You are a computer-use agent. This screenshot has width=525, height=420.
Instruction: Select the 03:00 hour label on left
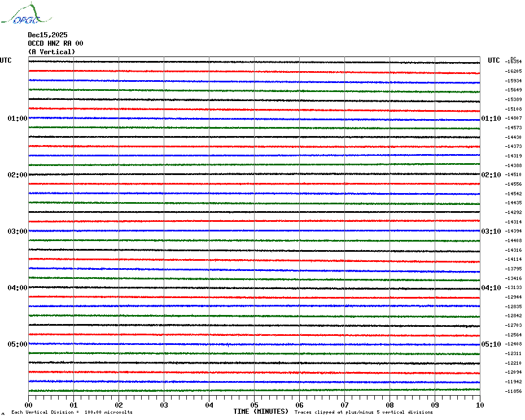pyautogui.click(x=17, y=231)
